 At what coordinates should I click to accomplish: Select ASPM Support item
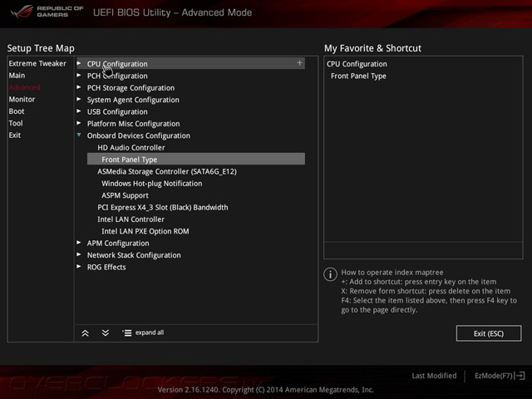(x=125, y=195)
